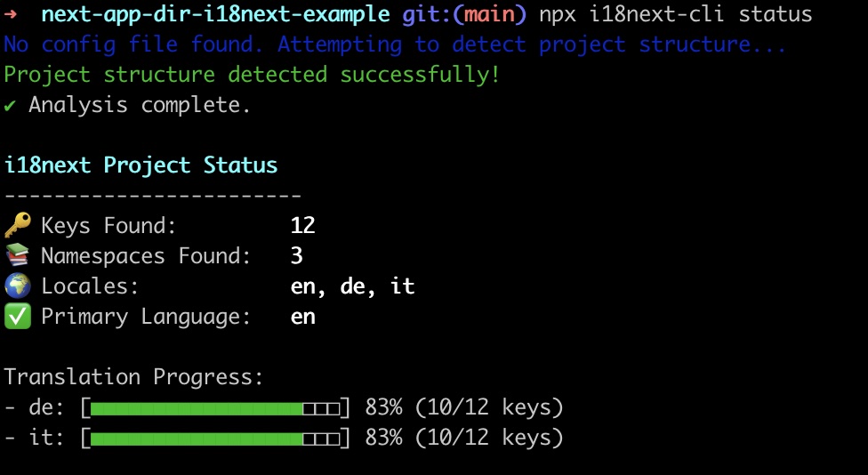This screenshot has height=475, width=868.
Task: Click the Primary Language value en
Action: [302, 317]
